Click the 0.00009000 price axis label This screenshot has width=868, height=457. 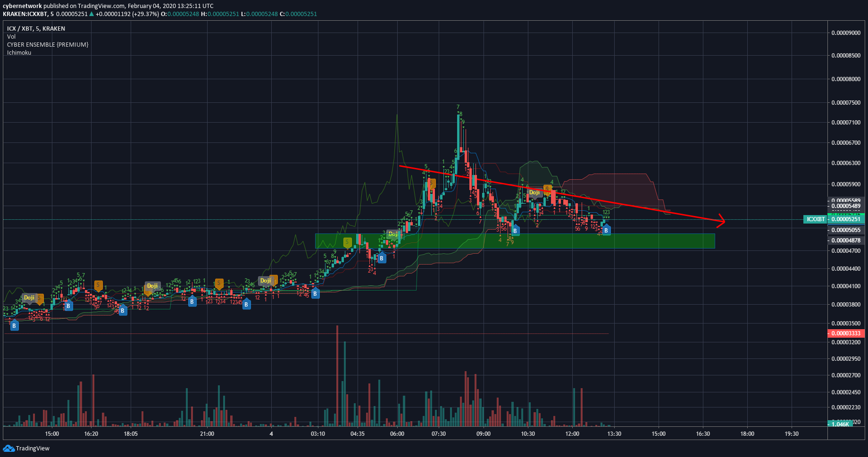[x=846, y=33]
